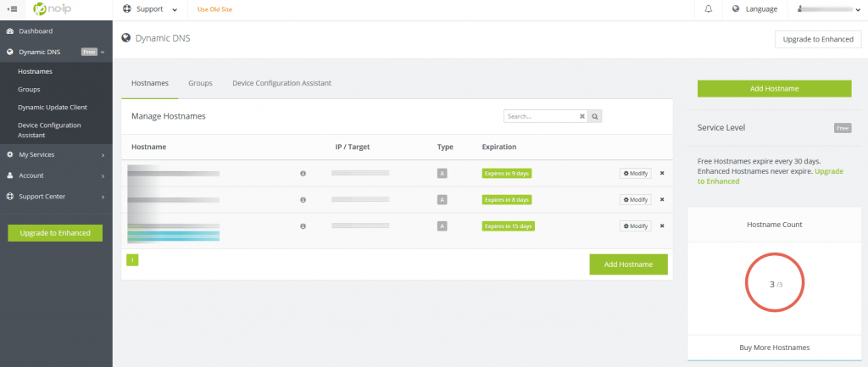Modify the hostname expiring in 9 days
Screen dimensions: 868x367
click(636, 173)
